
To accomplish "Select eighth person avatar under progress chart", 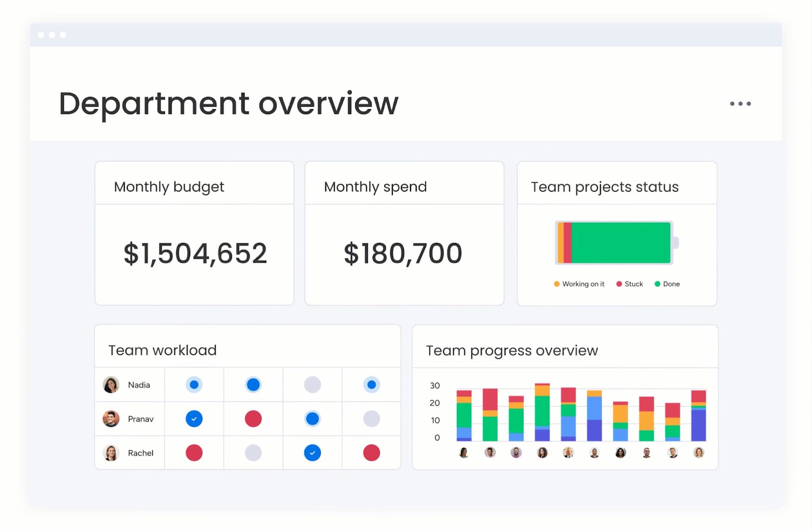I will 647,452.
